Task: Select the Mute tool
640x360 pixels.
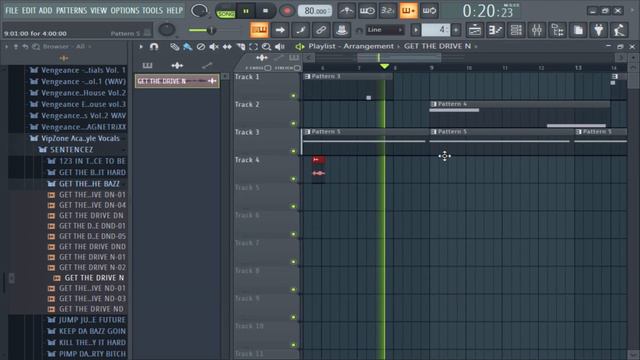Action: coord(213,47)
